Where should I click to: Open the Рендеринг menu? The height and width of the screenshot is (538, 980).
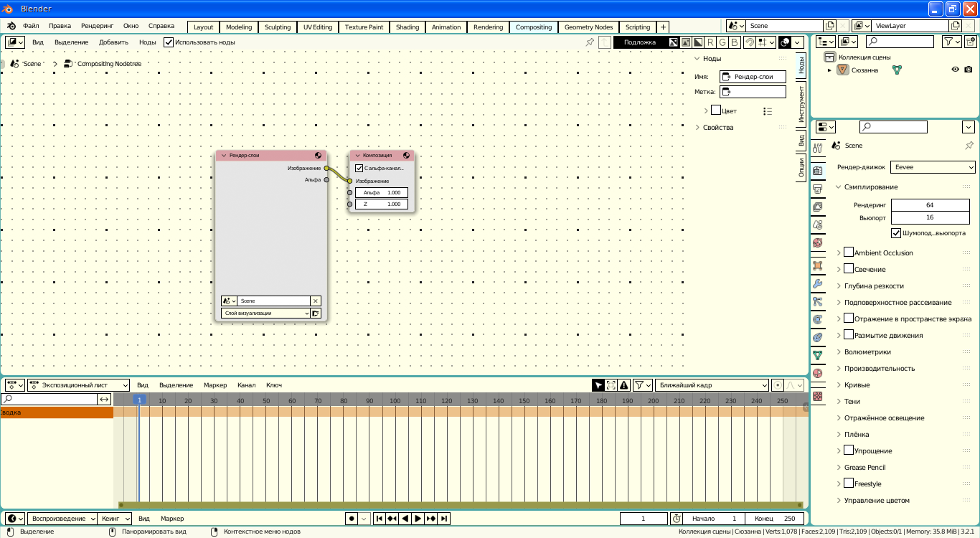[x=97, y=26]
